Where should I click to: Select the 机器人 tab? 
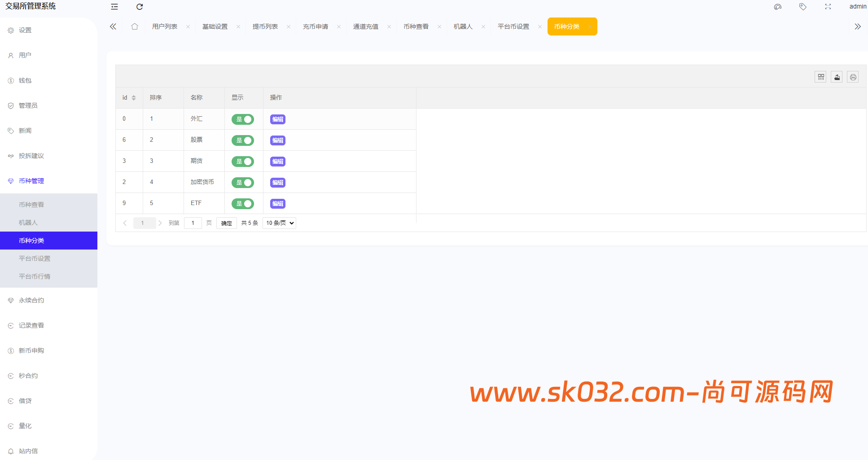click(x=463, y=26)
